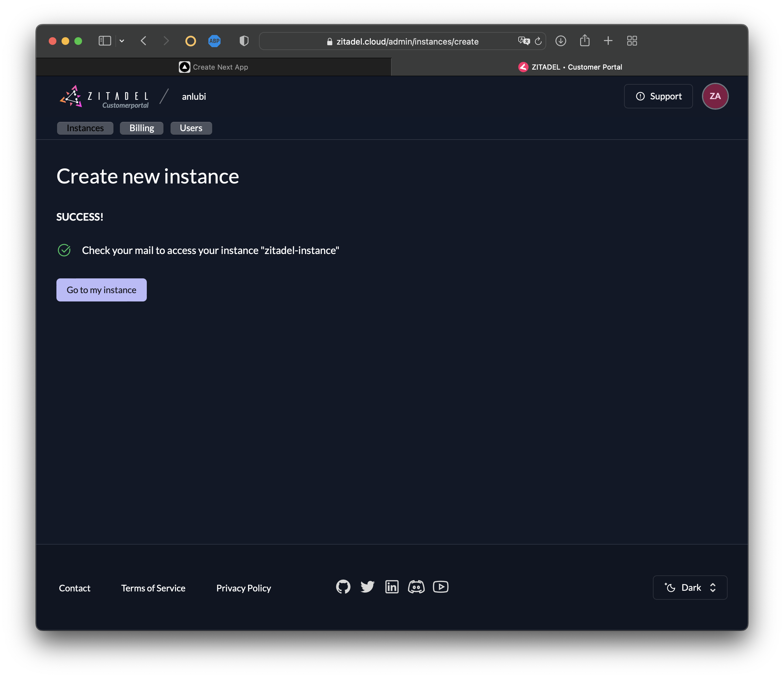Select the Dark color theme swatch
Image resolution: width=784 pixels, height=678 pixels.
pyautogui.click(x=690, y=587)
